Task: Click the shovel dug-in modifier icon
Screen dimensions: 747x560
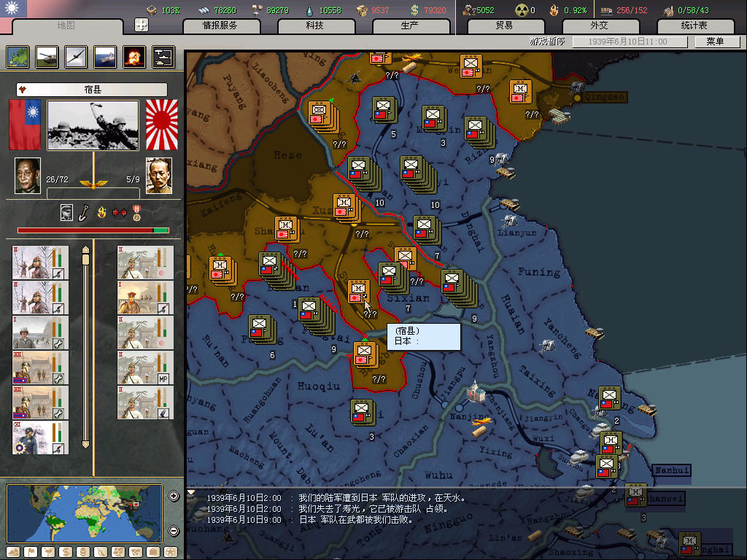Action: point(83,212)
